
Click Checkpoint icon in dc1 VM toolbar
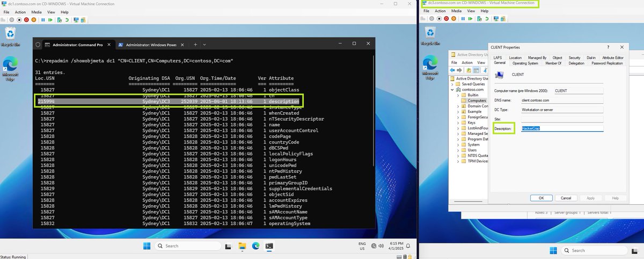(x=60, y=20)
